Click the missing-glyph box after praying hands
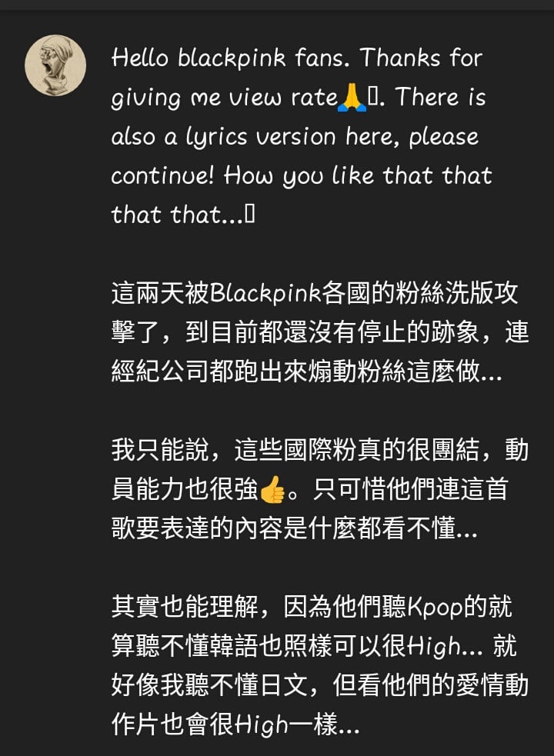554x756 pixels. pos(373,98)
